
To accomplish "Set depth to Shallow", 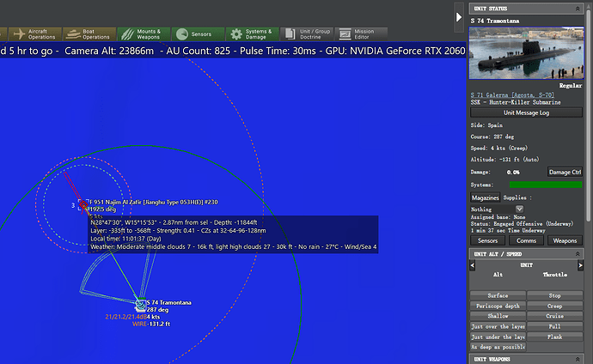I will tap(498, 316).
